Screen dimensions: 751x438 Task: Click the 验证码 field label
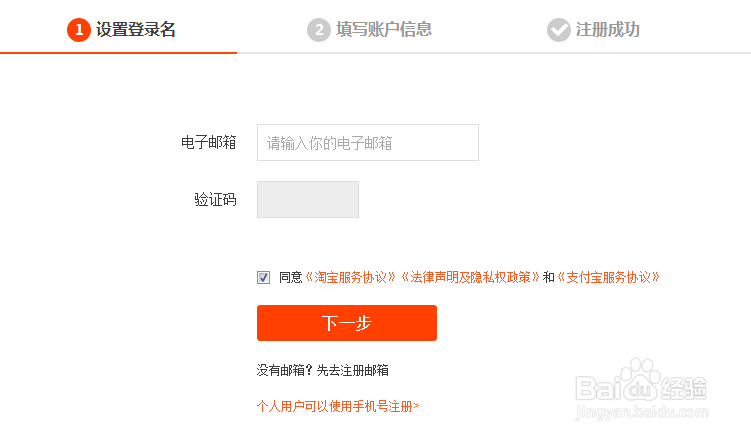[x=215, y=199]
